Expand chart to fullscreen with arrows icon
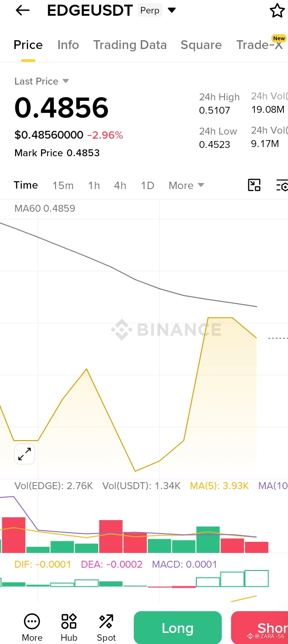Viewport: 288px width, 644px height. 25,454
